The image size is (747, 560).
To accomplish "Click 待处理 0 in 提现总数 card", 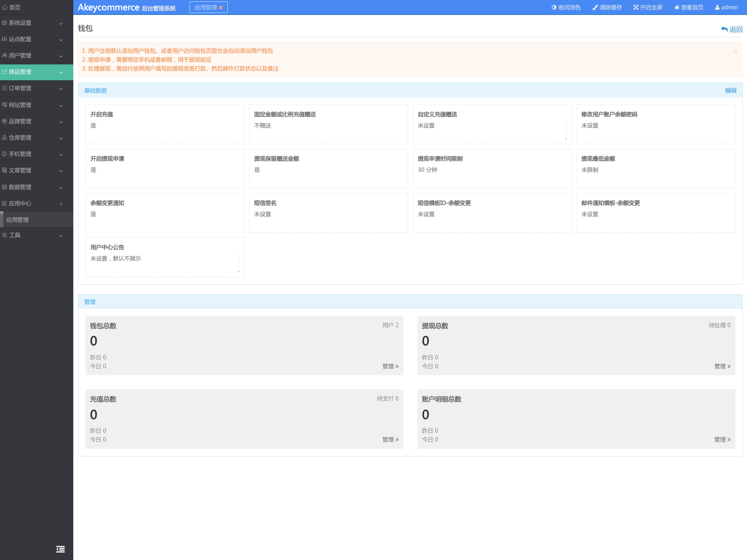I will click(x=719, y=325).
